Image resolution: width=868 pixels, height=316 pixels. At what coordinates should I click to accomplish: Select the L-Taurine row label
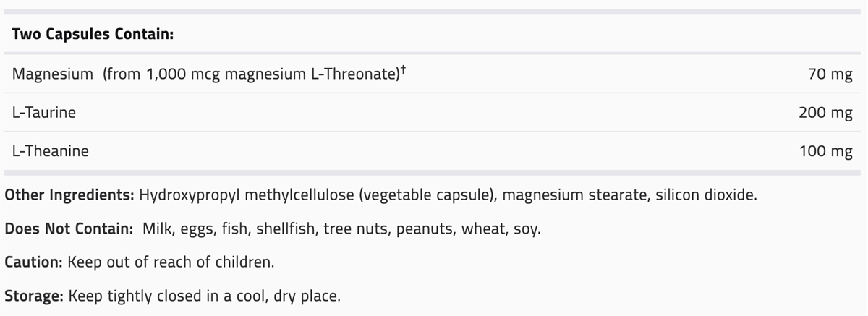[x=44, y=113]
